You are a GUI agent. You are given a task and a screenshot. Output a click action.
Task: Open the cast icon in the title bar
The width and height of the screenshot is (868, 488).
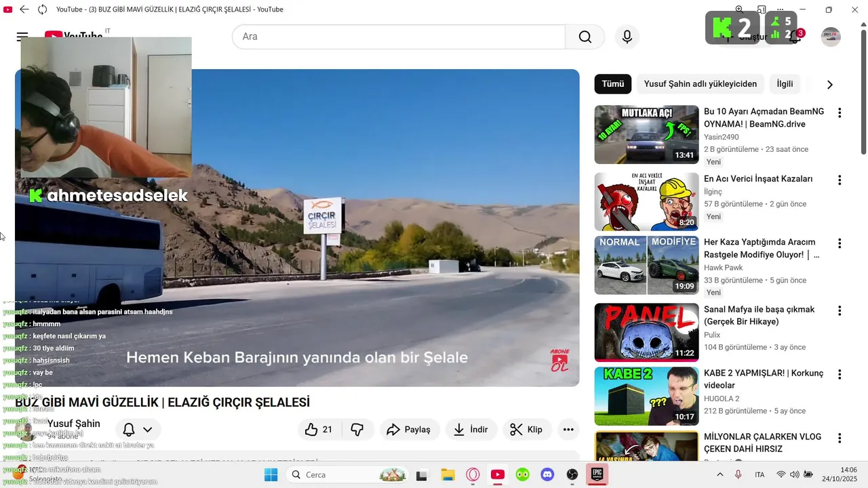(x=762, y=9)
